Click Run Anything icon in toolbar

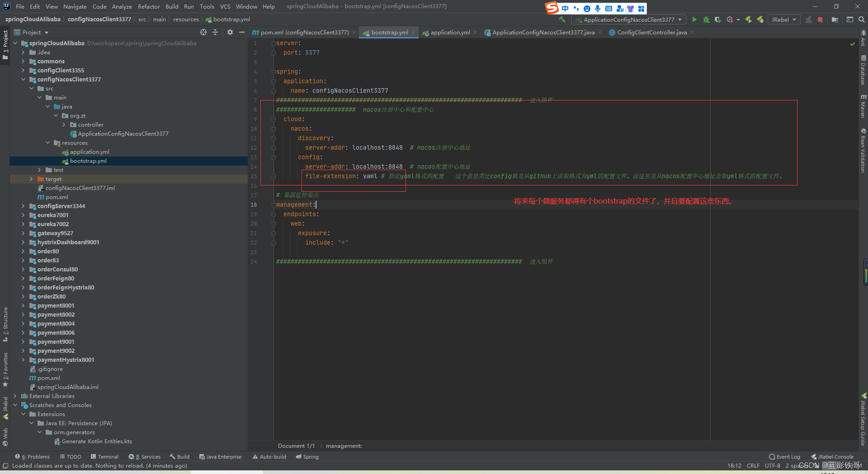[x=850, y=19]
